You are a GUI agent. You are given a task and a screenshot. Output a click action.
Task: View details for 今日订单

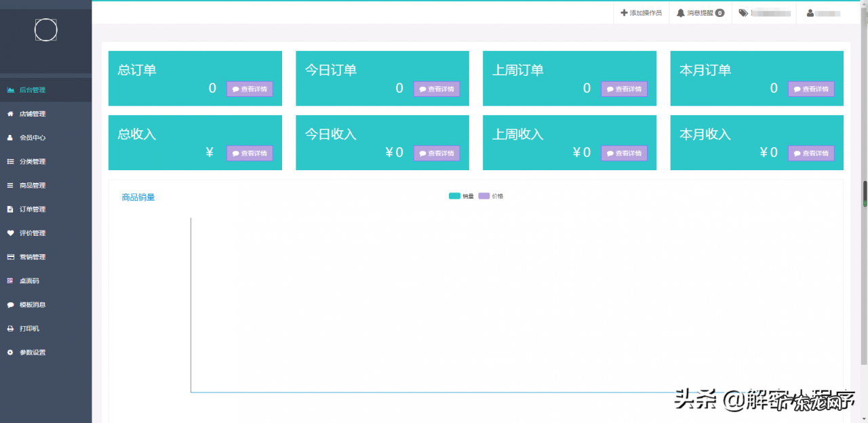tap(437, 89)
